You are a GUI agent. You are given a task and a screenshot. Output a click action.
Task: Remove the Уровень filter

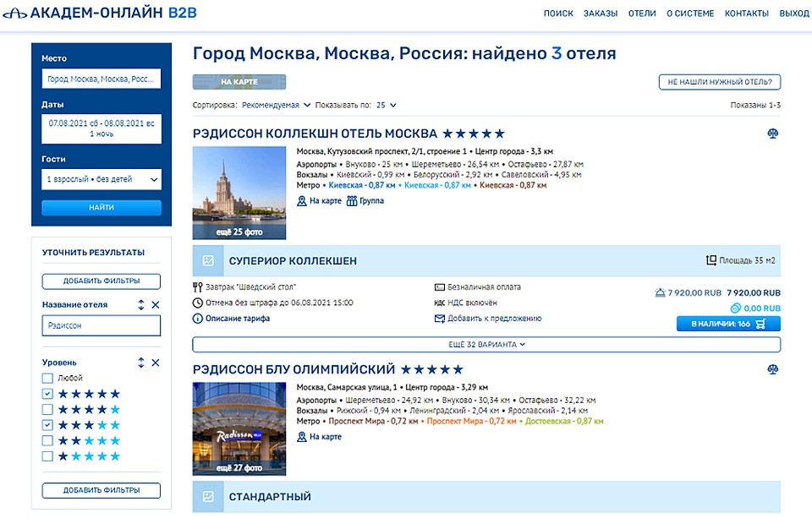click(156, 363)
